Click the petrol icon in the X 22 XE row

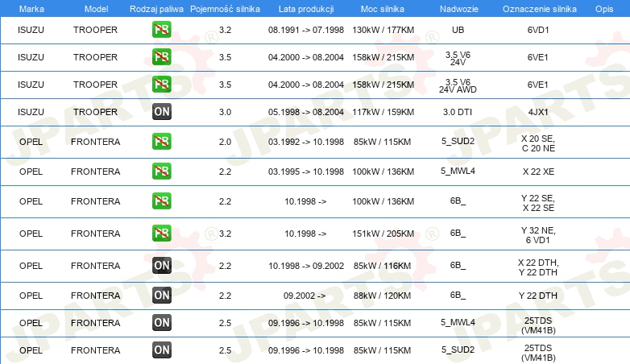pos(161,172)
